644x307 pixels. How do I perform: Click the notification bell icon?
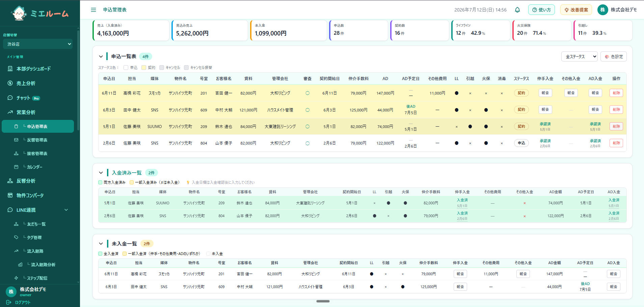[x=517, y=10]
